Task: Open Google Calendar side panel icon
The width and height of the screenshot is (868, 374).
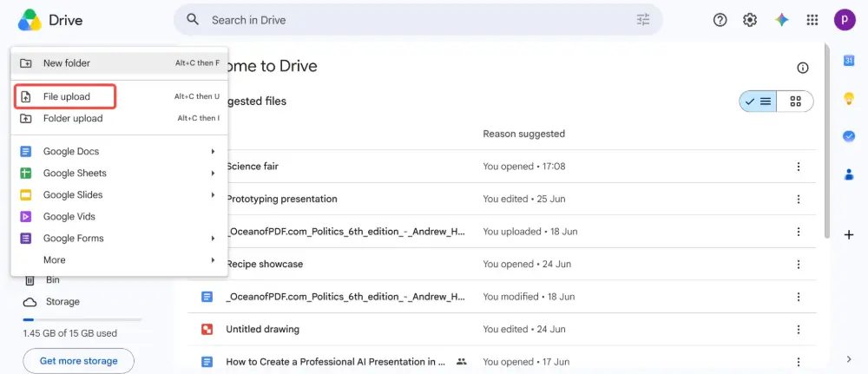Action: tap(849, 61)
